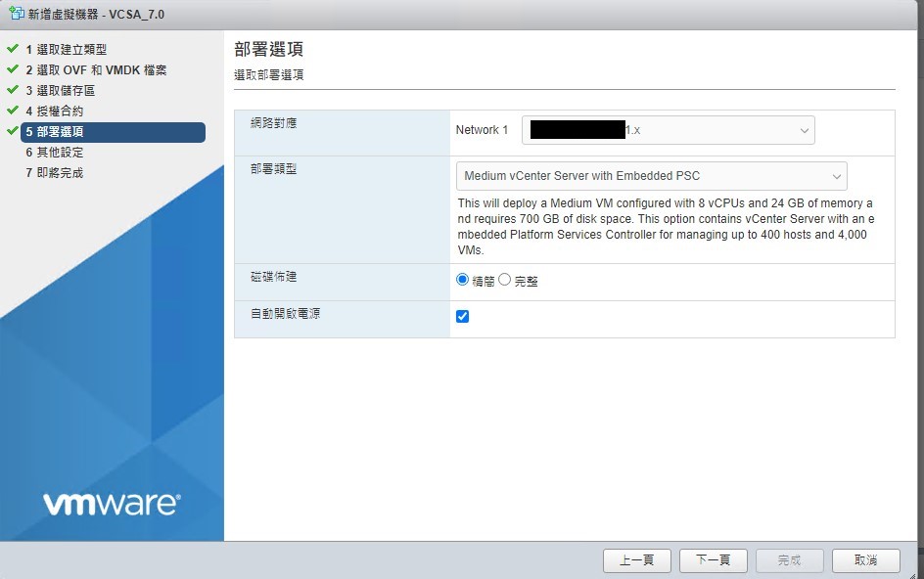Click the 網路對應 row label

click(273, 123)
